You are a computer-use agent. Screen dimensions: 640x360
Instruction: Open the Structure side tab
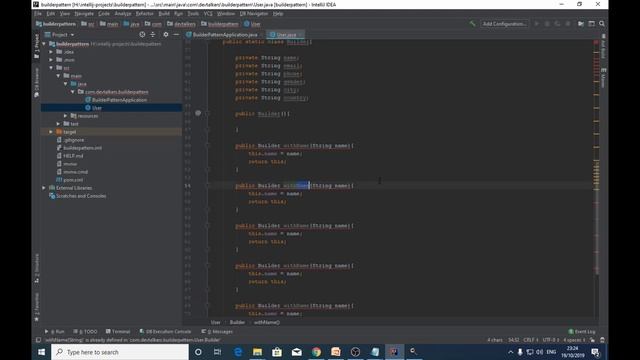pyautogui.click(x=37, y=268)
